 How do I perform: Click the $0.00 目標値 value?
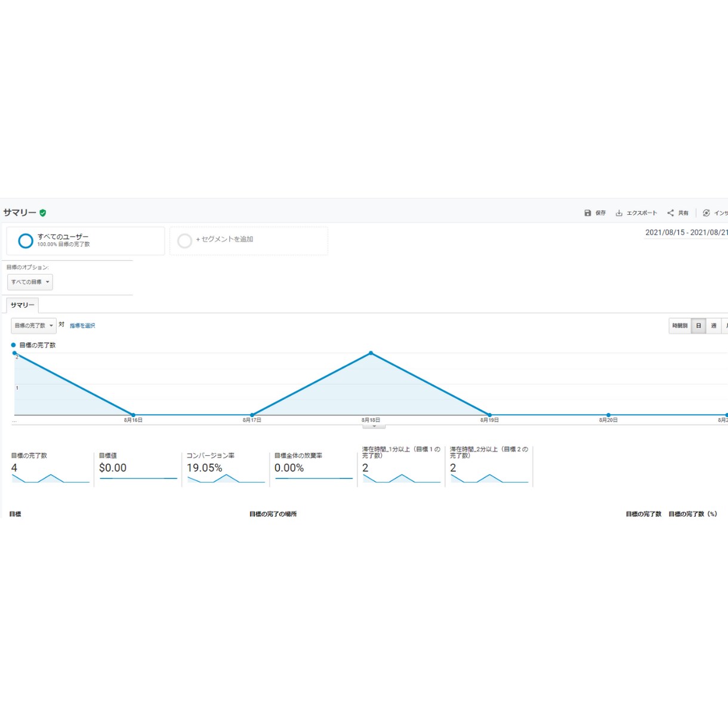(x=113, y=468)
